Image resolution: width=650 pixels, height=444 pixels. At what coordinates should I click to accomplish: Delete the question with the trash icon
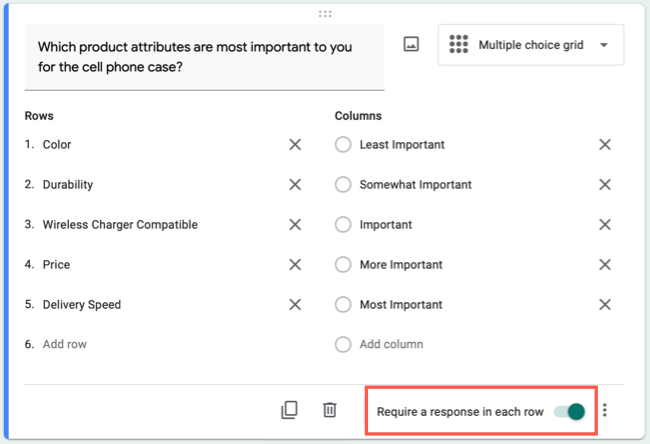pyautogui.click(x=330, y=409)
